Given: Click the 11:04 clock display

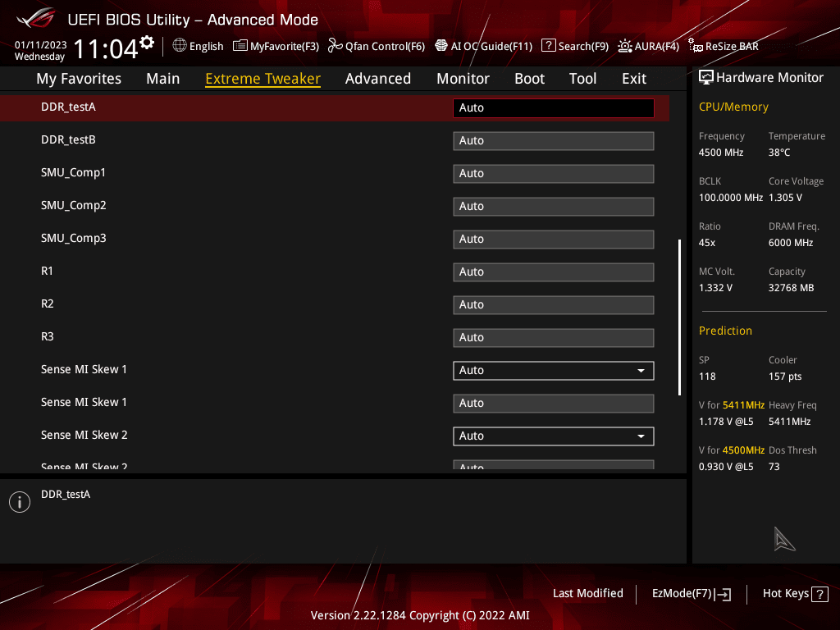Looking at the screenshot, I should point(106,48).
